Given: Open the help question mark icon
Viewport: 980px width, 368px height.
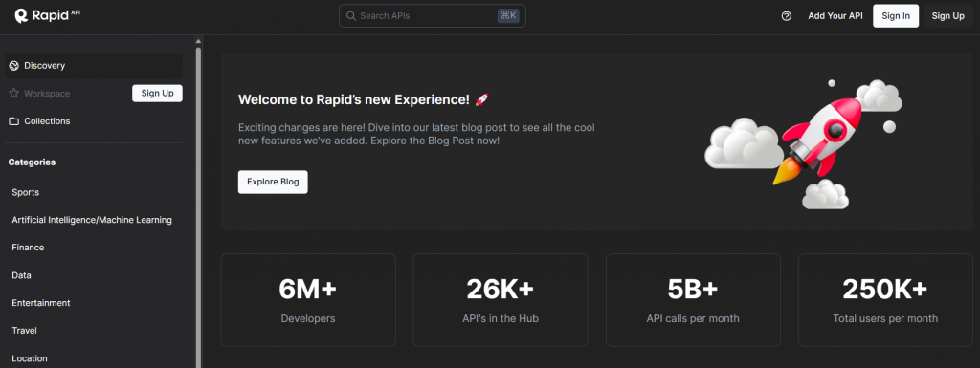Looking at the screenshot, I should pyautogui.click(x=787, y=16).
